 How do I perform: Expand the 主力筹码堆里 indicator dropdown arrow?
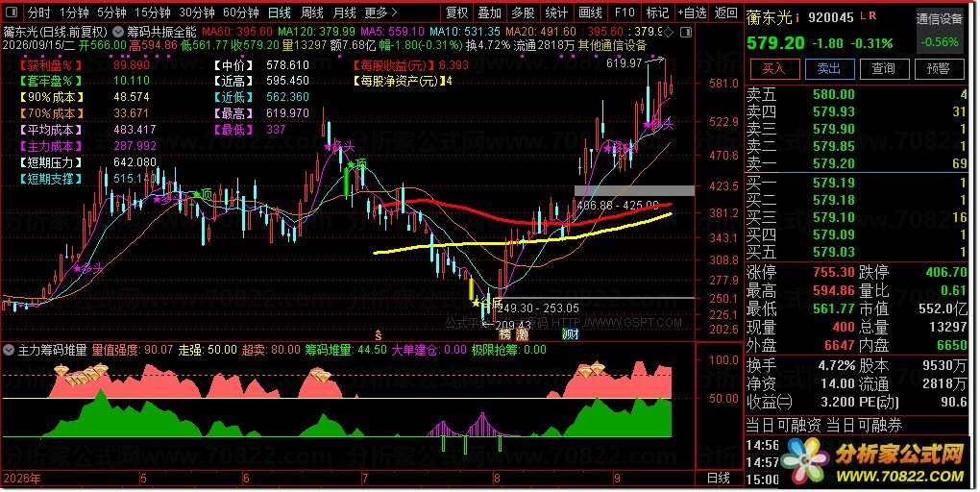pos(9,350)
